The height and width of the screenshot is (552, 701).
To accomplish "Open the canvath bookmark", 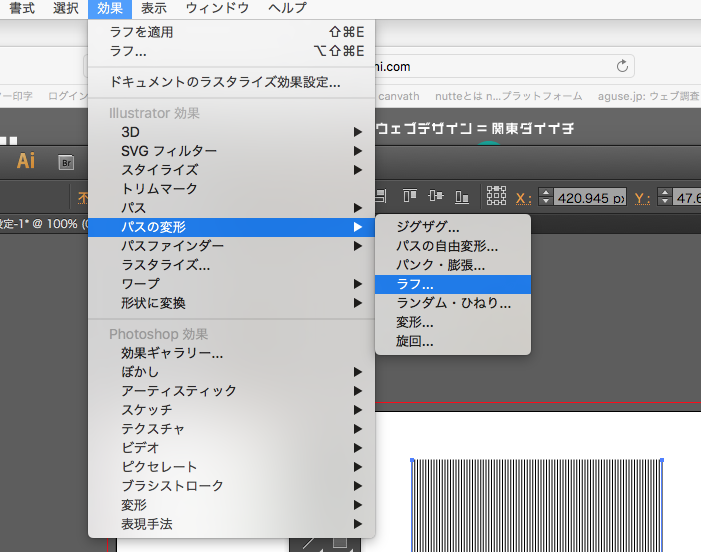I will pyautogui.click(x=399, y=96).
